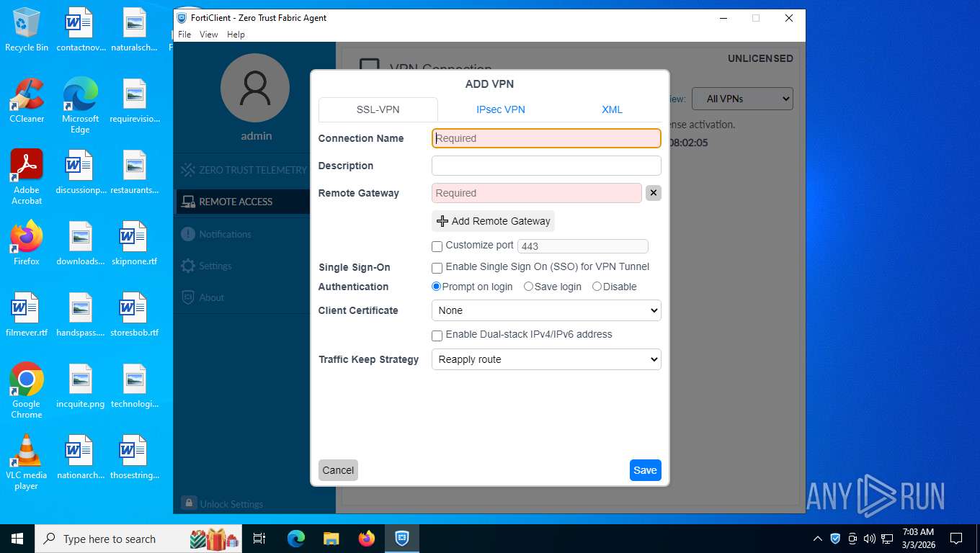Select the storesbob.rtf desktop file
Viewport: 980px width, 553px height.
click(x=134, y=315)
